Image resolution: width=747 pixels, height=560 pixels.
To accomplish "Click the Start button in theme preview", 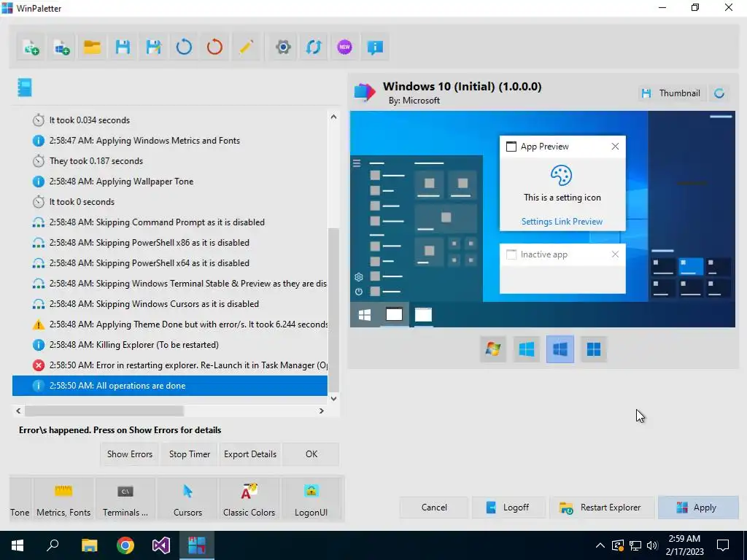I will pos(365,315).
